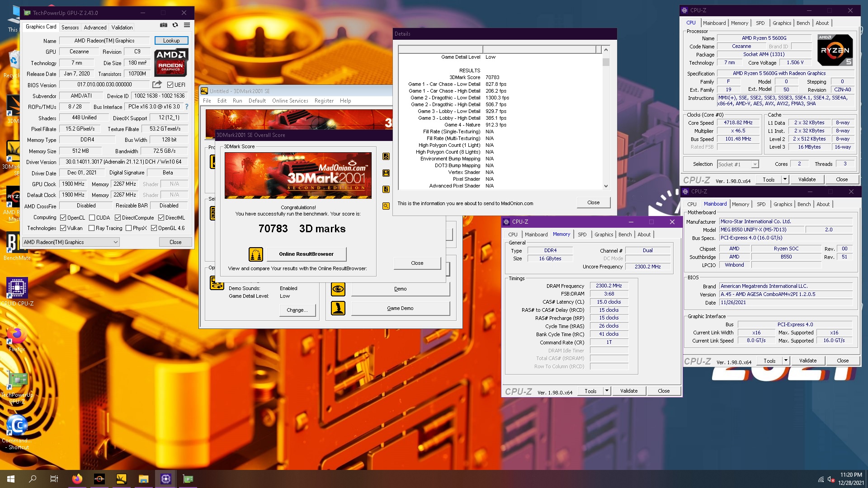Toggle the UEFI checkbox
Screen dimensions: 868x488
click(x=170, y=84)
